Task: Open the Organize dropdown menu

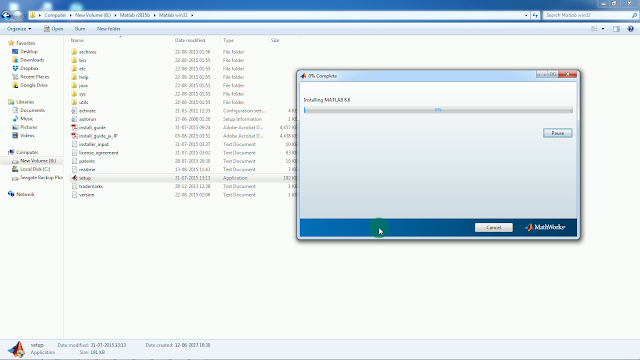Action: 19,29
